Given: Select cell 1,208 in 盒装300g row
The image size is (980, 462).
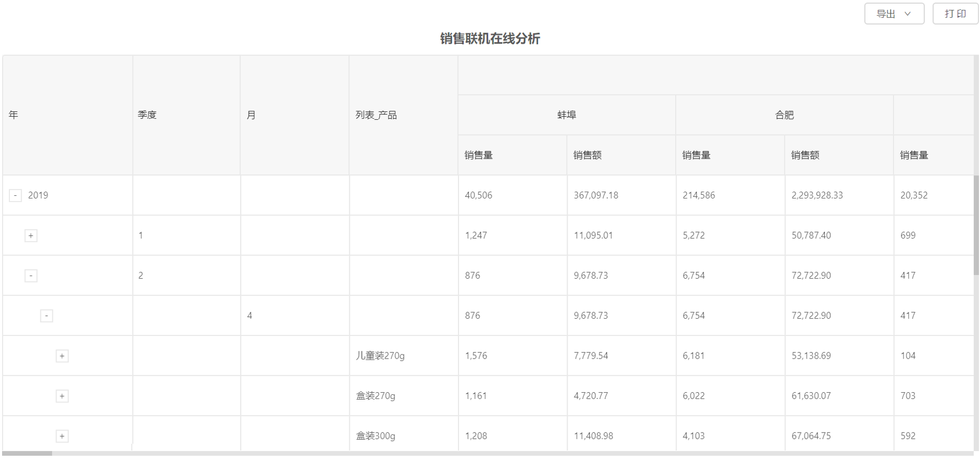Looking at the screenshot, I should [513, 434].
